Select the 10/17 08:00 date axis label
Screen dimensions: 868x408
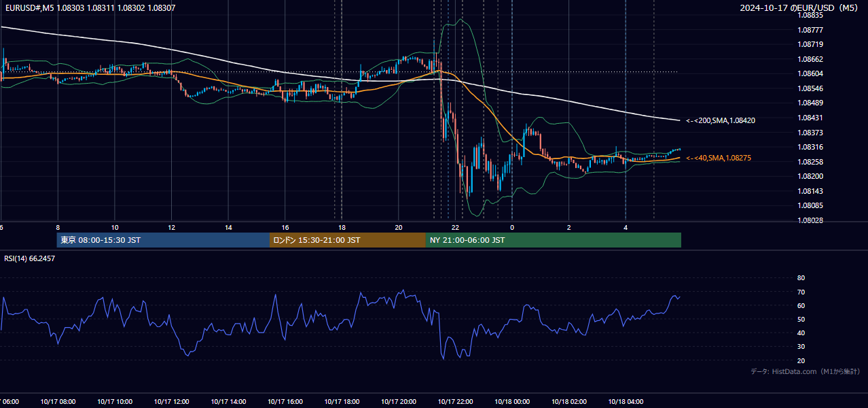click(x=58, y=402)
